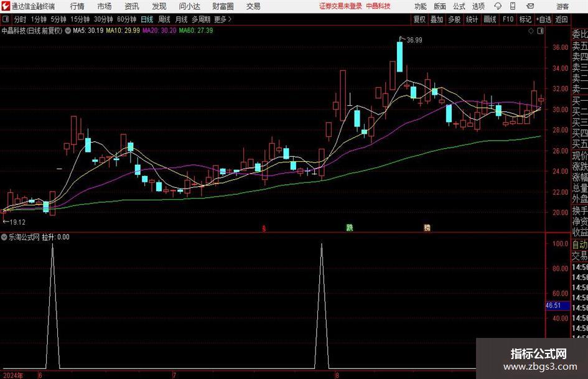588x379 pixels.
Task: Switch to 分时 chart tab
Action: point(21,19)
